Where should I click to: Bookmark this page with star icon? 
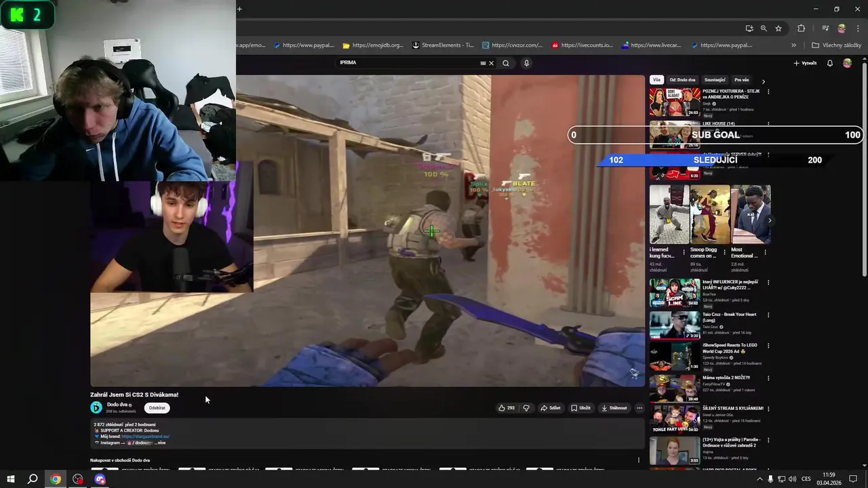(778, 28)
